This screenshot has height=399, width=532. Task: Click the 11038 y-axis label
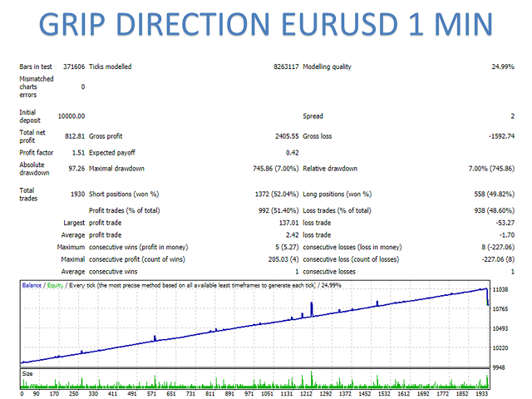click(500, 289)
